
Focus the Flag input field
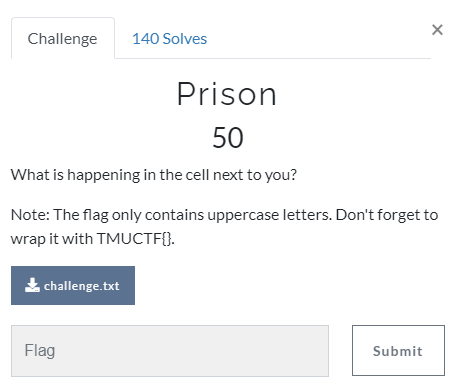pos(170,351)
